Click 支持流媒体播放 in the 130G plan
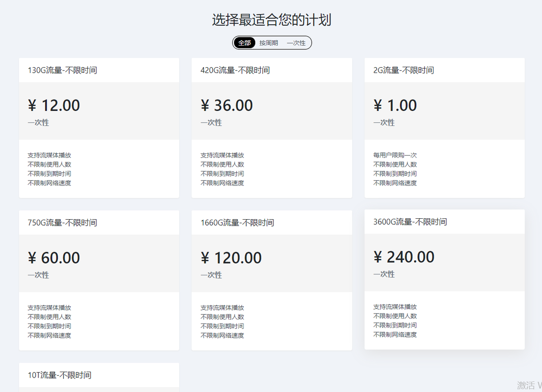The height and width of the screenshot is (392, 542). (x=49, y=155)
